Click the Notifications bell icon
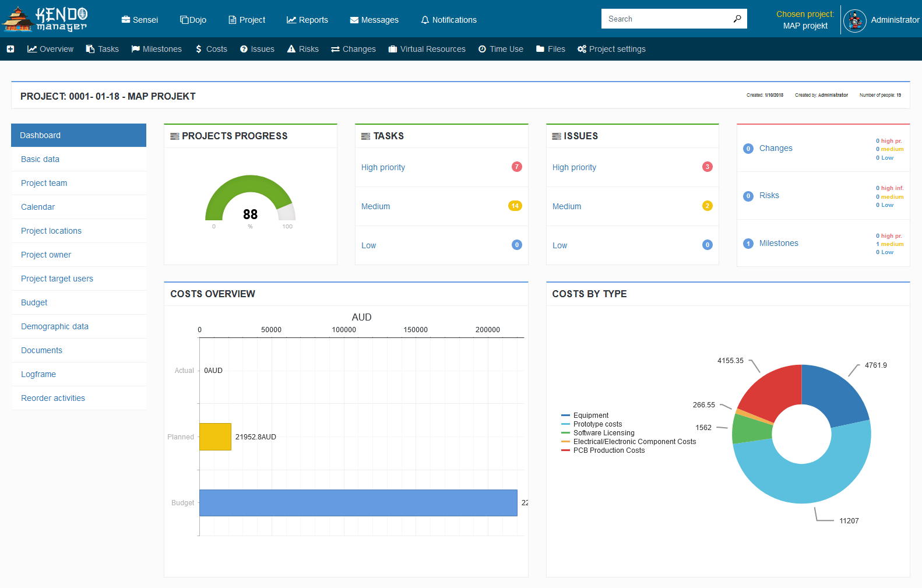922x588 pixels. 425,20
